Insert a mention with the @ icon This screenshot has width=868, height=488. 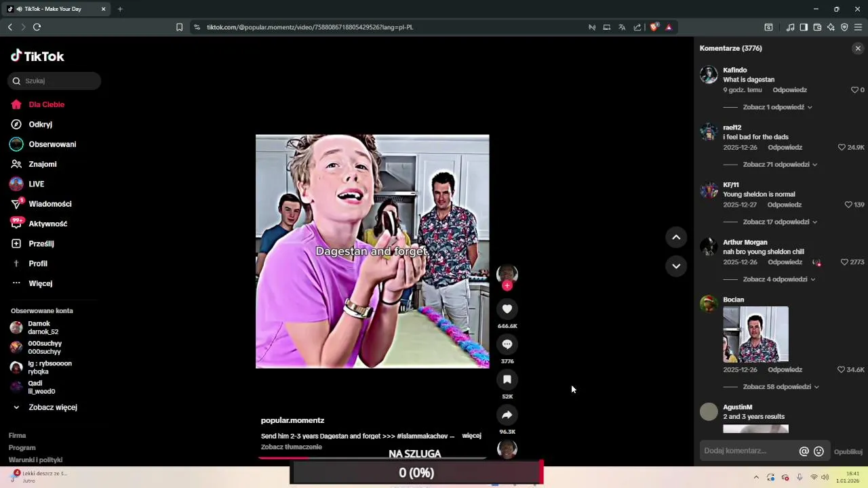tap(804, 451)
